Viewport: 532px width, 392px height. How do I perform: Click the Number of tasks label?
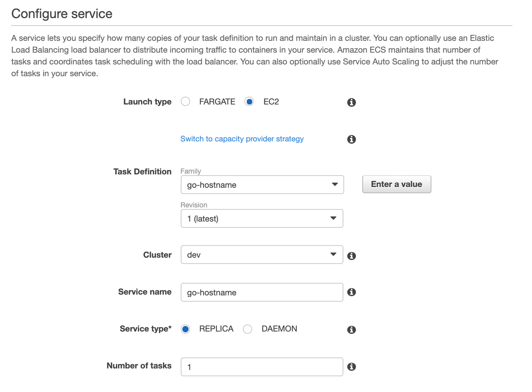tap(139, 366)
